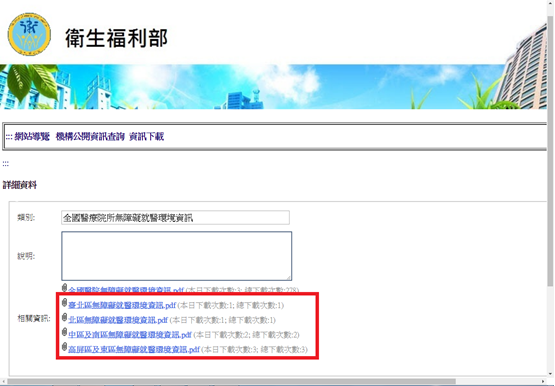555x386 pixels.
Task: Click paperclip icon beside 臺北區 PDF
Action: click(64, 303)
